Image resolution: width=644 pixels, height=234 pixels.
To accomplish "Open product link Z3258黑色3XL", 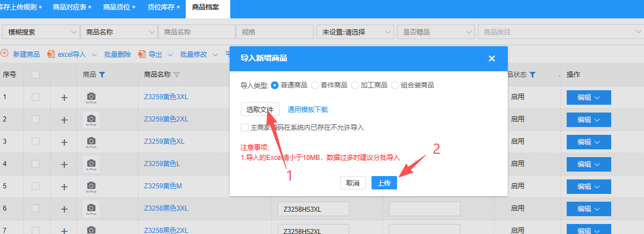I will pyautogui.click(x=166, y=208).
